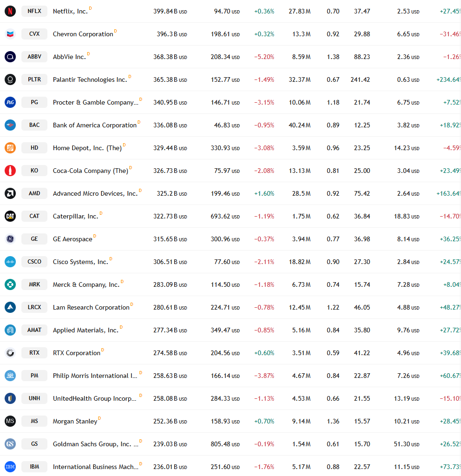This screenshot has height=476, width=461.
Task: Open the KO ticker symbol
Action: [x=34, y=171]
